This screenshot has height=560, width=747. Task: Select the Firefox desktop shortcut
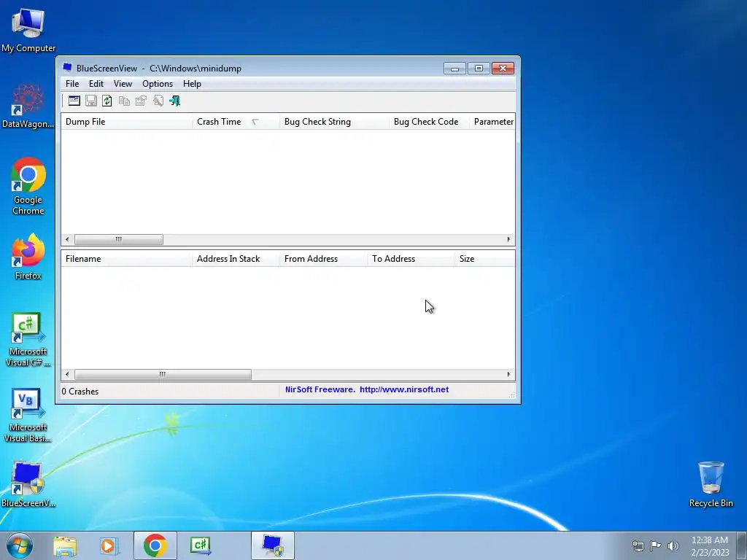[28, 257]
